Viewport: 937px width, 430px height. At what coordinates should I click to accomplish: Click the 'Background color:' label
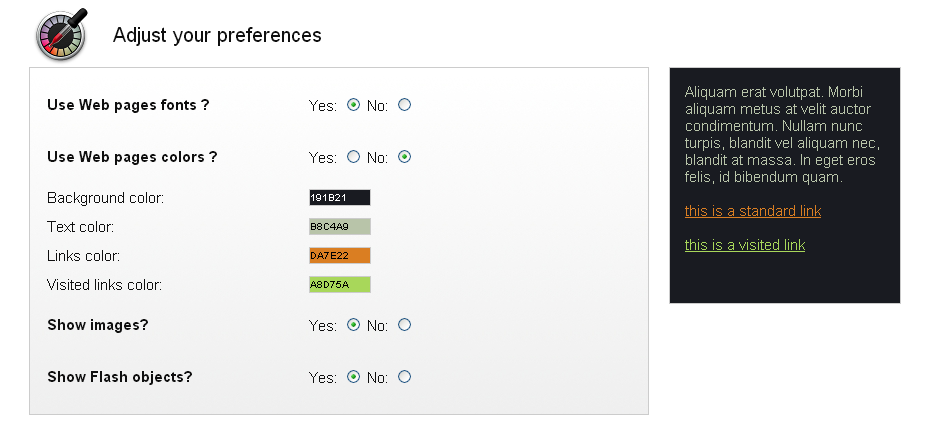(106, 198)
